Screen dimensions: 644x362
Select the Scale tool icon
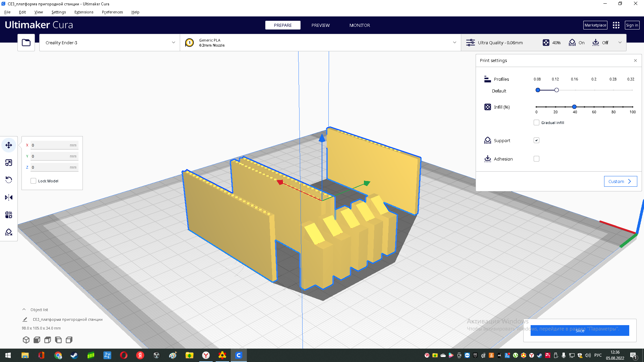tap(9, 163)
